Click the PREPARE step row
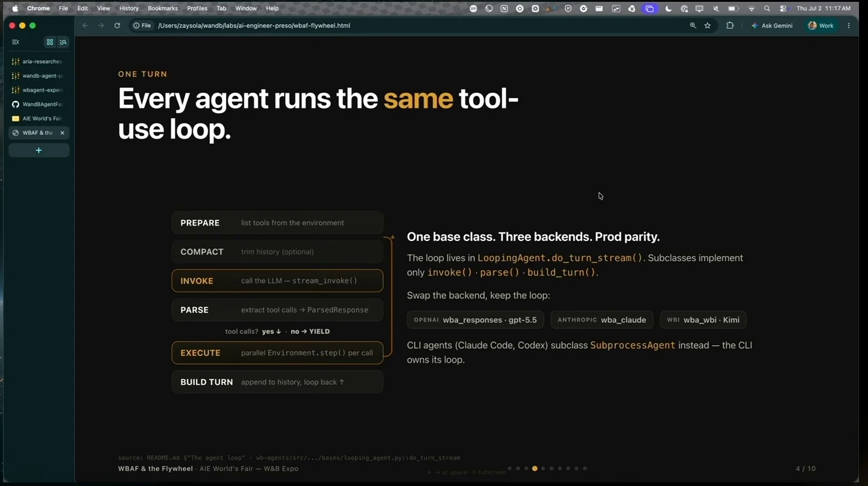The image size is (868, 486). click(x=277, y=223)
